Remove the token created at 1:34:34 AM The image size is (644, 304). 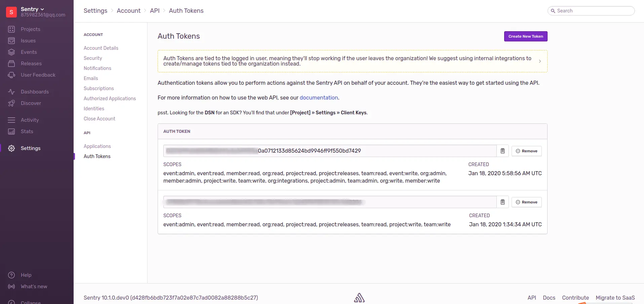(527, 202)
